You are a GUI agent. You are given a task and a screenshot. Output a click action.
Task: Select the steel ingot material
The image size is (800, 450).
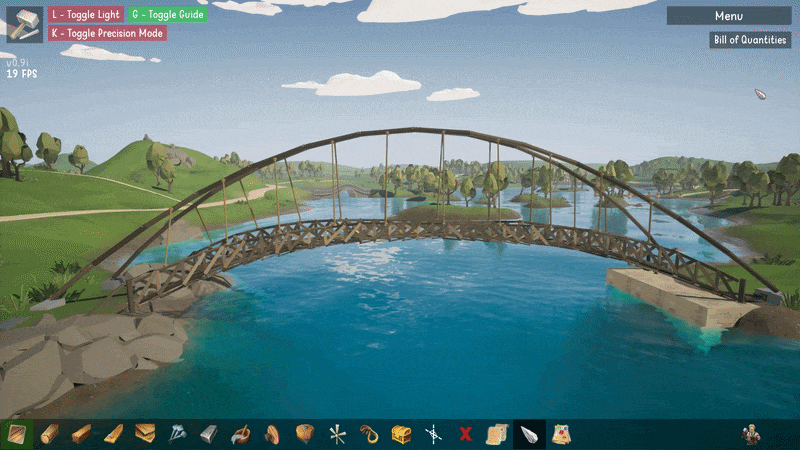coord(209,434)
